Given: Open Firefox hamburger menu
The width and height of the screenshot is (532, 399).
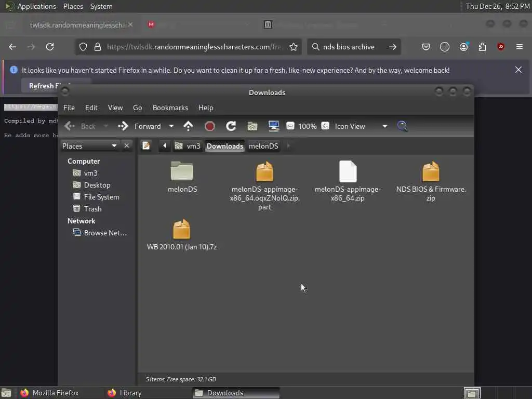Looking at the screenshot, I should click(x=520, y=47).
